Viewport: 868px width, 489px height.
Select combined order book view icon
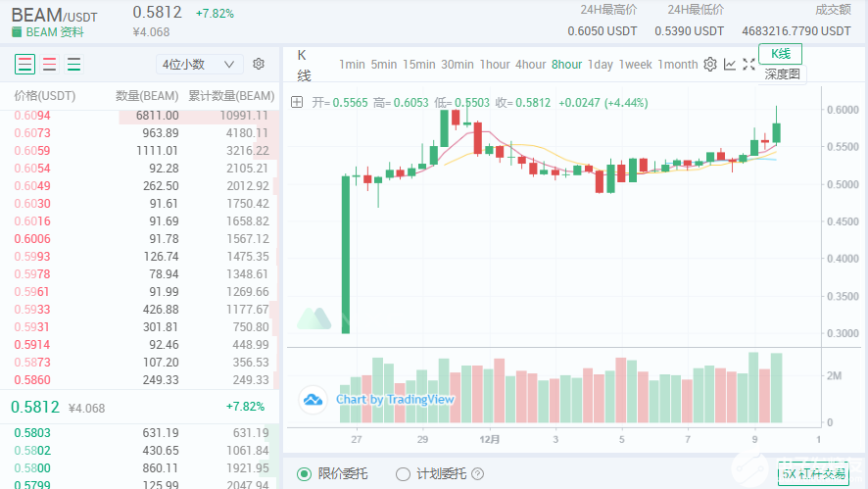coord(24,65)
